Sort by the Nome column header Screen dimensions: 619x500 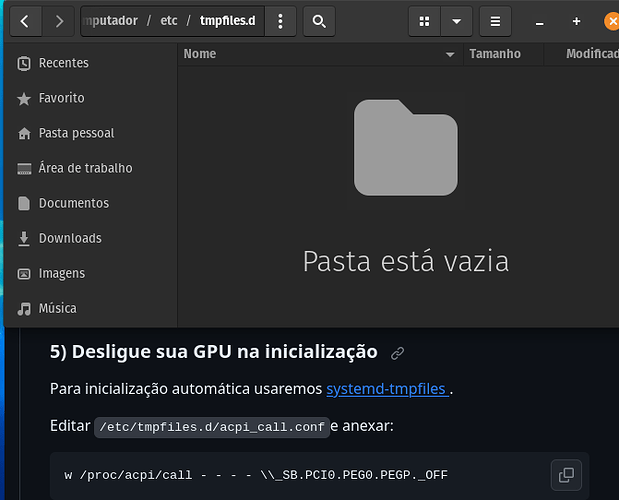(320, 54)
